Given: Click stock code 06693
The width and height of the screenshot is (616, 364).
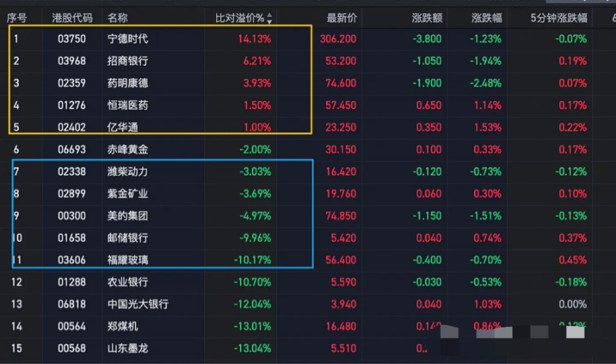Looking at the screenshot, I should pyautogui.click(x=72, y=150).
